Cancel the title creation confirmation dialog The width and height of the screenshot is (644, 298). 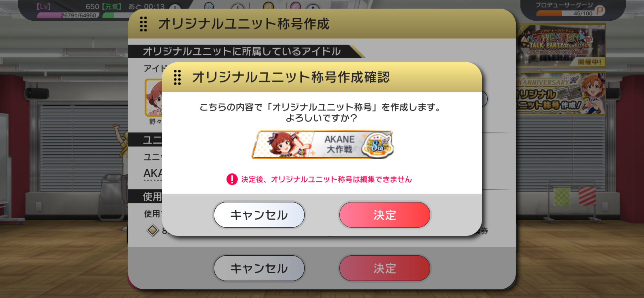point(259,215)
